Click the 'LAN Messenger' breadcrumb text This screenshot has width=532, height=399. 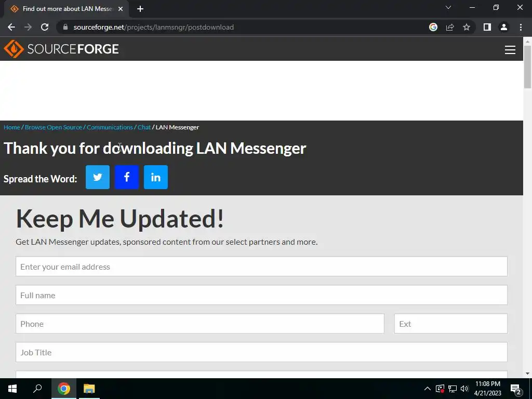tap(177, 127)
